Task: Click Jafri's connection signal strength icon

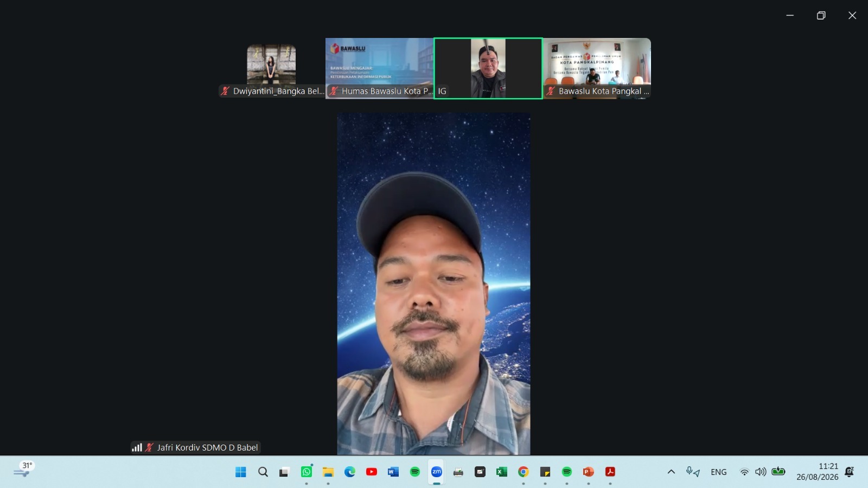Action: 137,447
